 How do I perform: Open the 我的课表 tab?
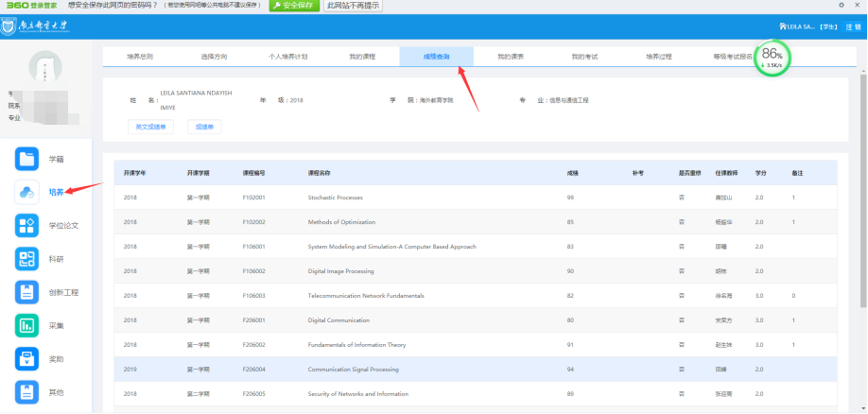[511, 57]
